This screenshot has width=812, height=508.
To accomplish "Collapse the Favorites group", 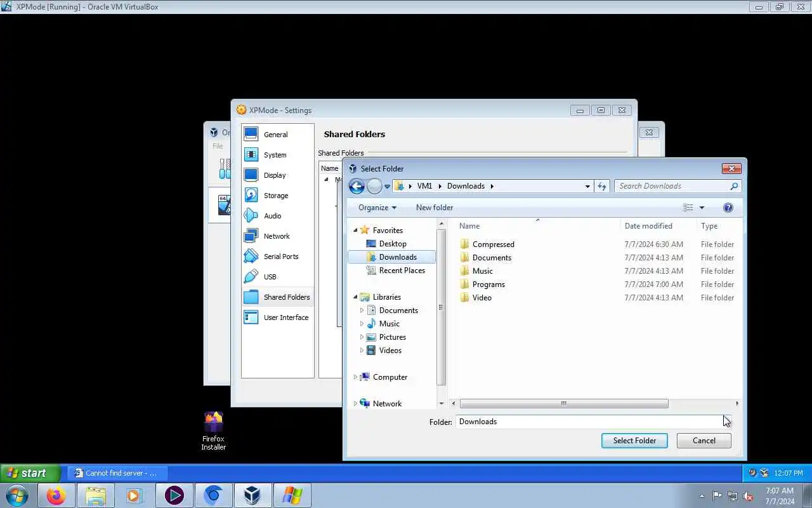I will (x=355, y=231).
